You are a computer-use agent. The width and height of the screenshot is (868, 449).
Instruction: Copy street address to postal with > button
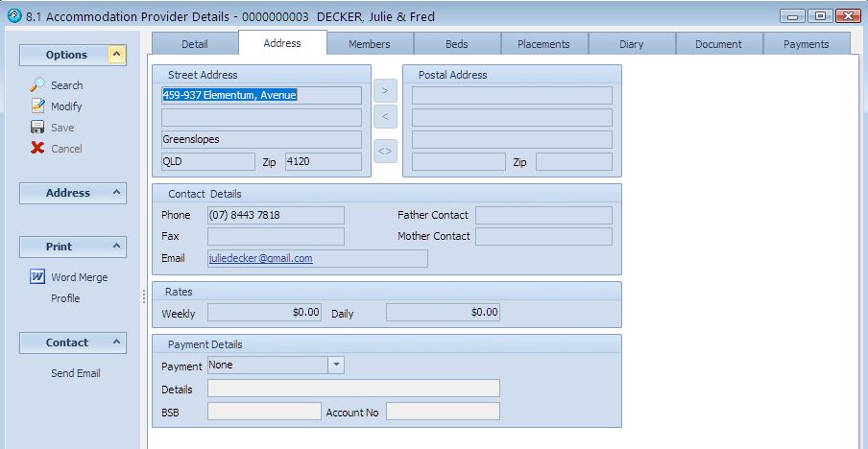click(385, 91)
